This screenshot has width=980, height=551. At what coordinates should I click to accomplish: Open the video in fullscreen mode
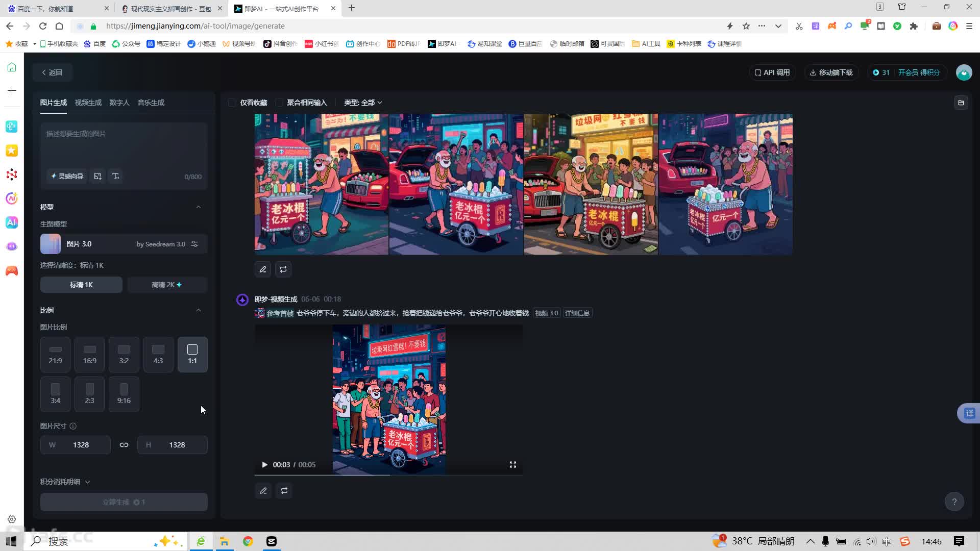coord(512,465)
